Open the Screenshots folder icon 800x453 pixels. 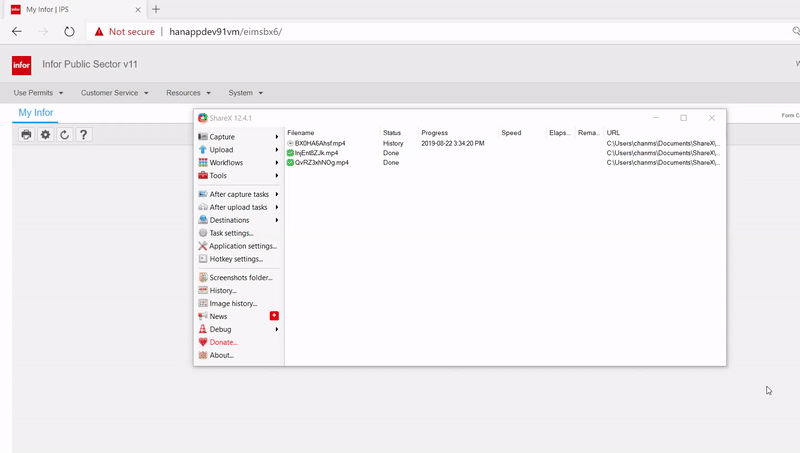coord(203,278)
